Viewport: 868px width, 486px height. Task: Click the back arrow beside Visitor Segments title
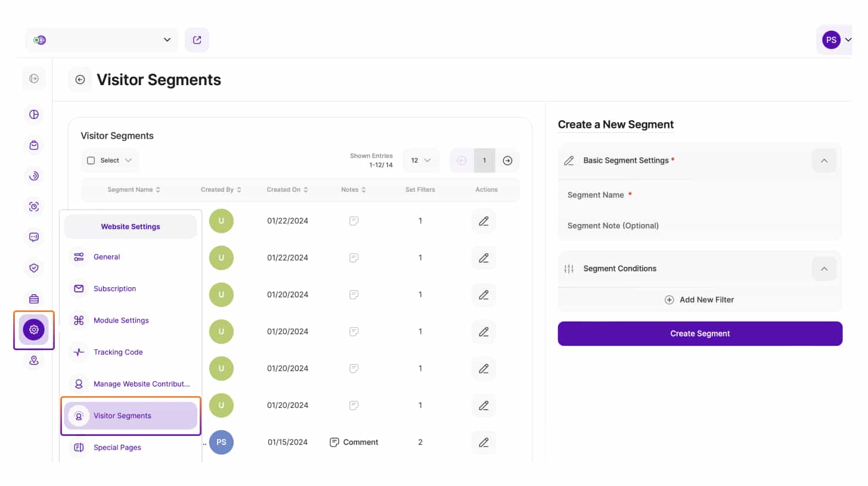80,80
